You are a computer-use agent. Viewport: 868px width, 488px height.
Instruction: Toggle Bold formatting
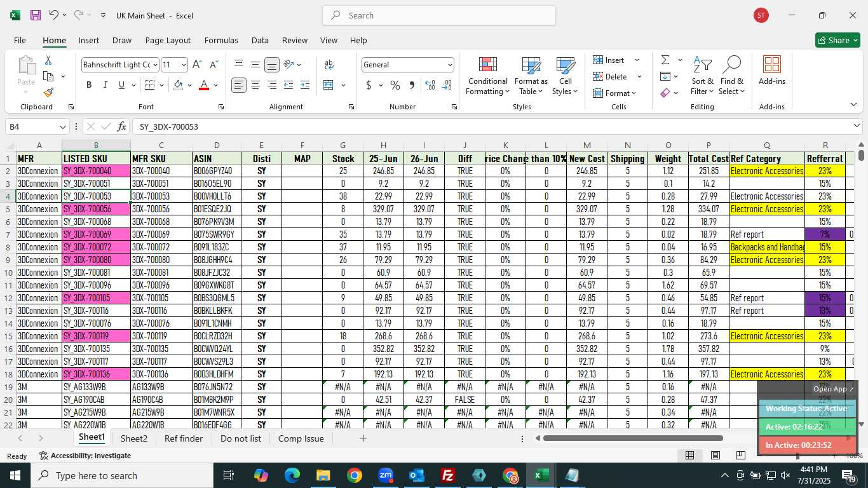coord(89,85)
